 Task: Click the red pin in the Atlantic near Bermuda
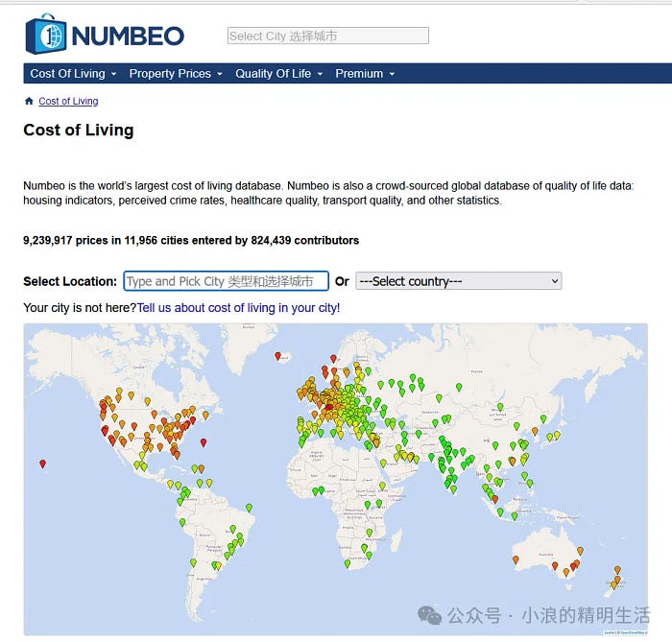point(204,442)
